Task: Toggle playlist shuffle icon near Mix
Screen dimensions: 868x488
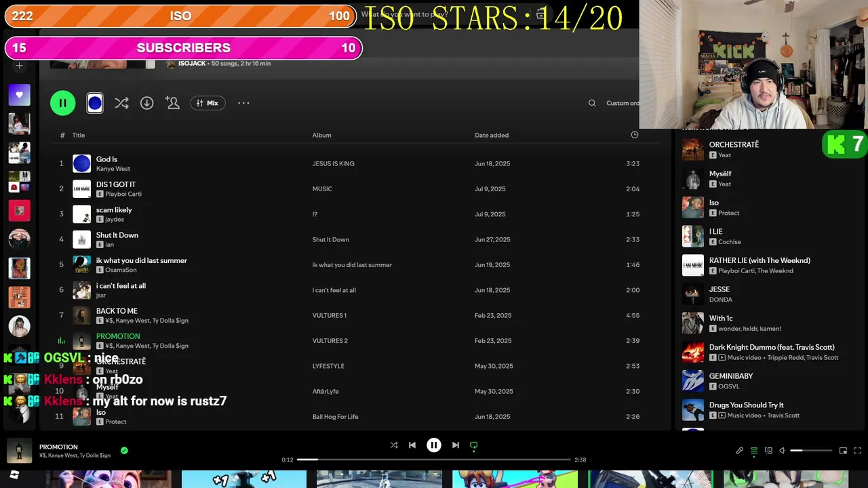Action: coord(121,103)
